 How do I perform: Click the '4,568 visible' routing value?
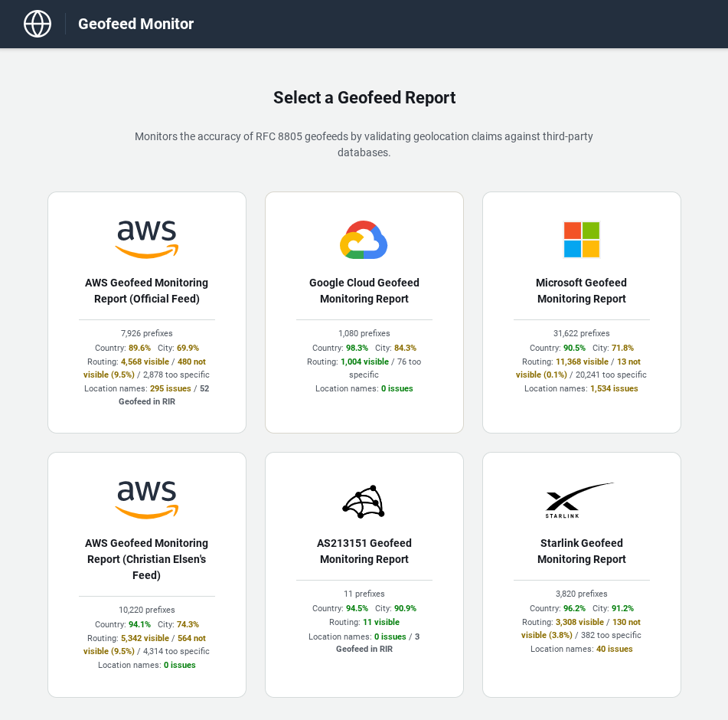point(145,362)
